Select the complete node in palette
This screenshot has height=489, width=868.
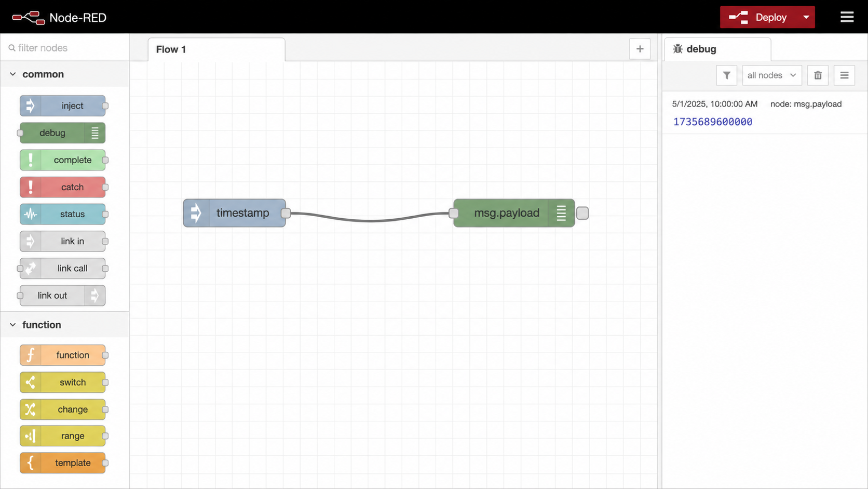(x=63, y=160)
